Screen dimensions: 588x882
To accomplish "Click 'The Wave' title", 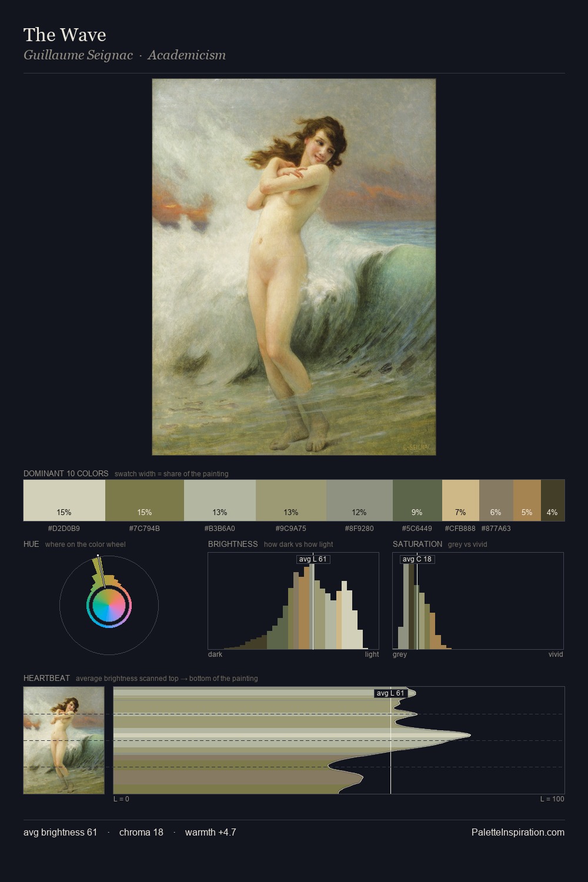I will point(65,35).
